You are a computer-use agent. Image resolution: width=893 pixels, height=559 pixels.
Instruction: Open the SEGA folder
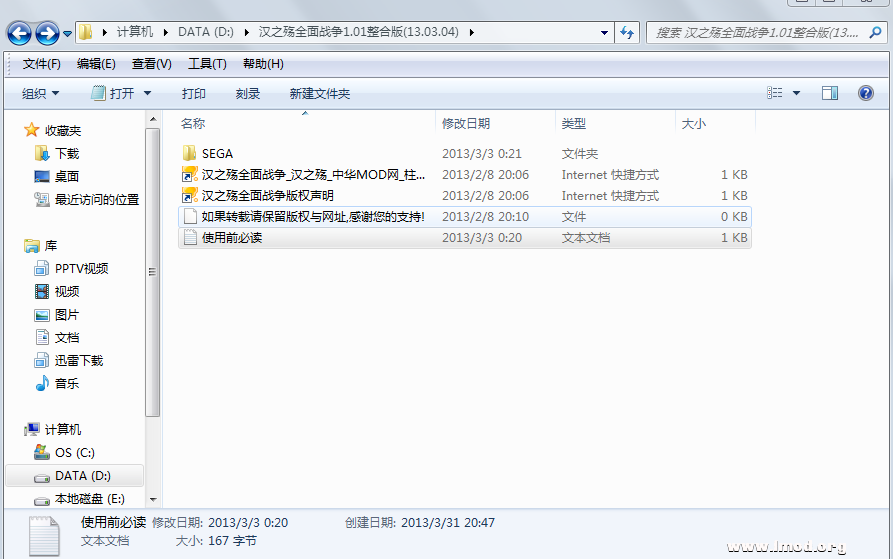pos(217,154)
